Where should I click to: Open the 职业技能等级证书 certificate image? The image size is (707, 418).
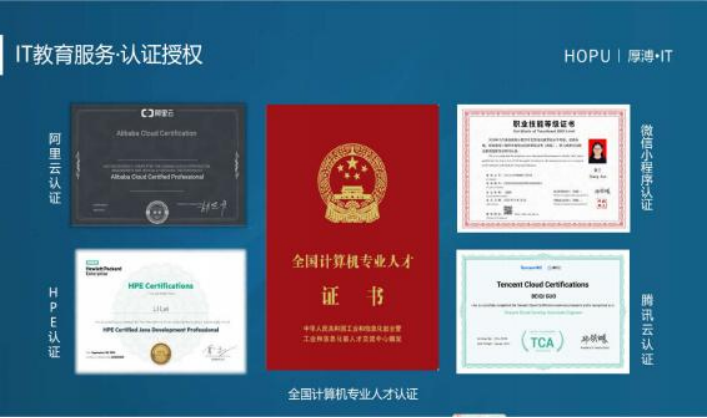coord(543,167)
